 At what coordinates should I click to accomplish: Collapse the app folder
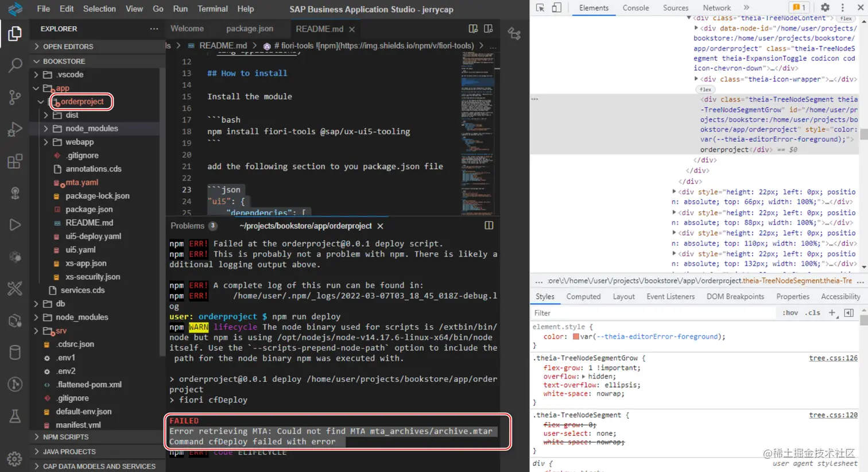[x=36, y=88]
